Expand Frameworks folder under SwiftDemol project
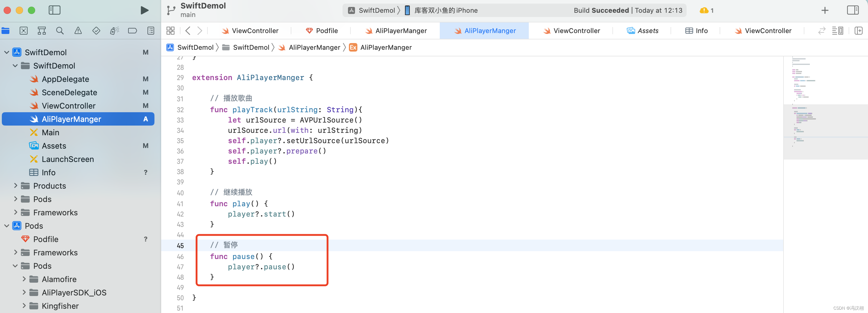868x313 pixels. tap(15, 213)
